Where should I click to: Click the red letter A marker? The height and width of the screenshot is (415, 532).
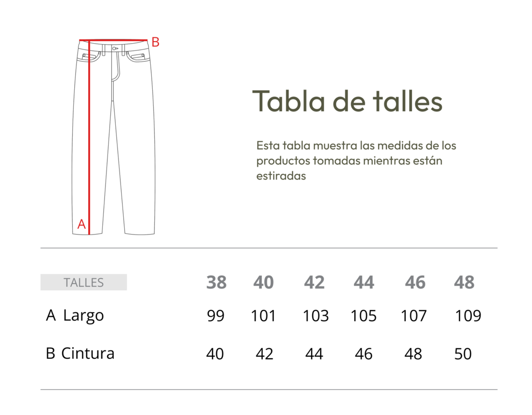(82, 224)
